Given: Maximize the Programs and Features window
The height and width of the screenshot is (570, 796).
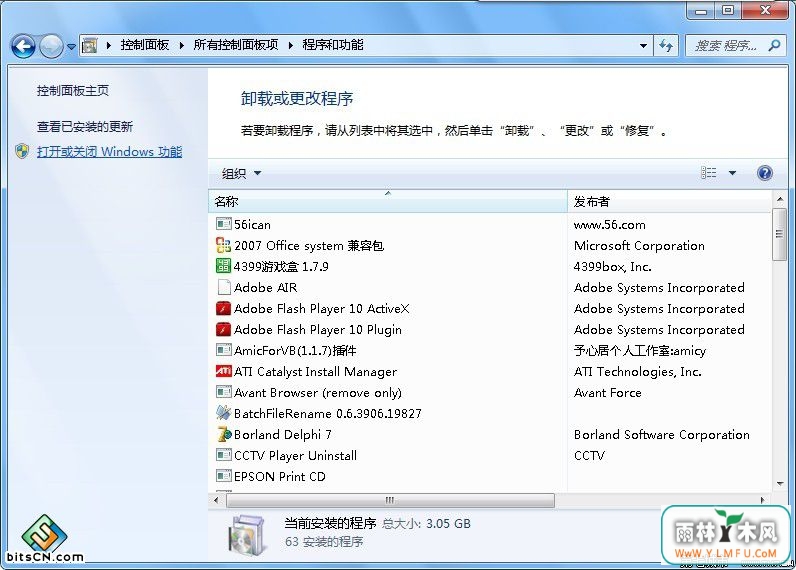Looking at the screenshot, I should pos(728,10).
